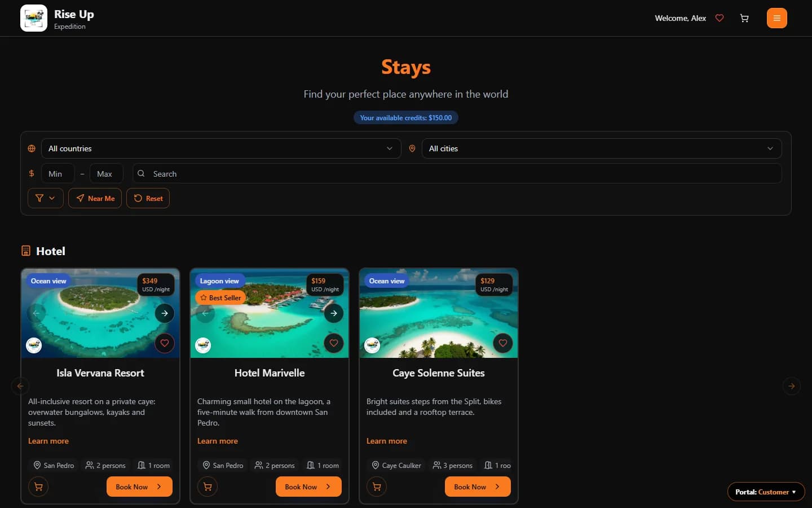
Task: Open the orange hamburger menu
Action: point(777,18)
